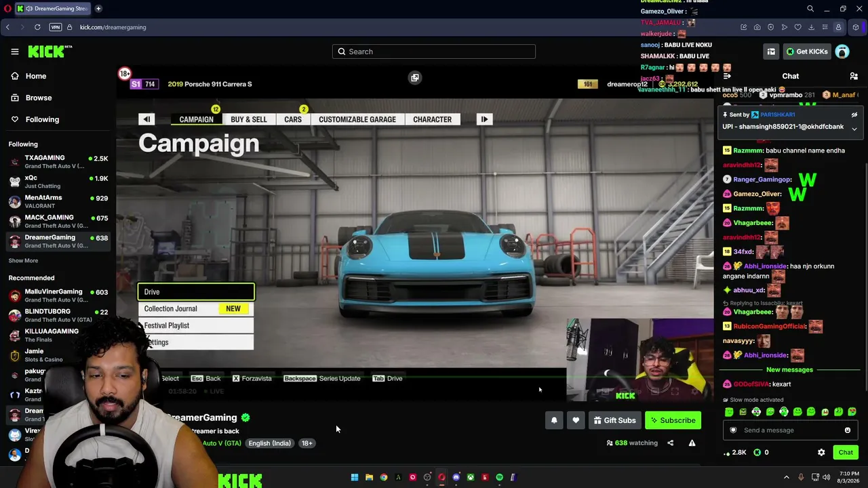The height and width of the screenshot is (488, 868).
Task: Toggle the VPN badge in address bar
Action: pos(56,27)
